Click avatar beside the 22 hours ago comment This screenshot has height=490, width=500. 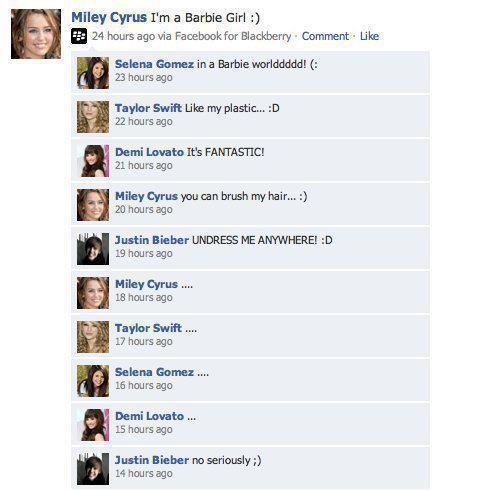click(93, 117)
